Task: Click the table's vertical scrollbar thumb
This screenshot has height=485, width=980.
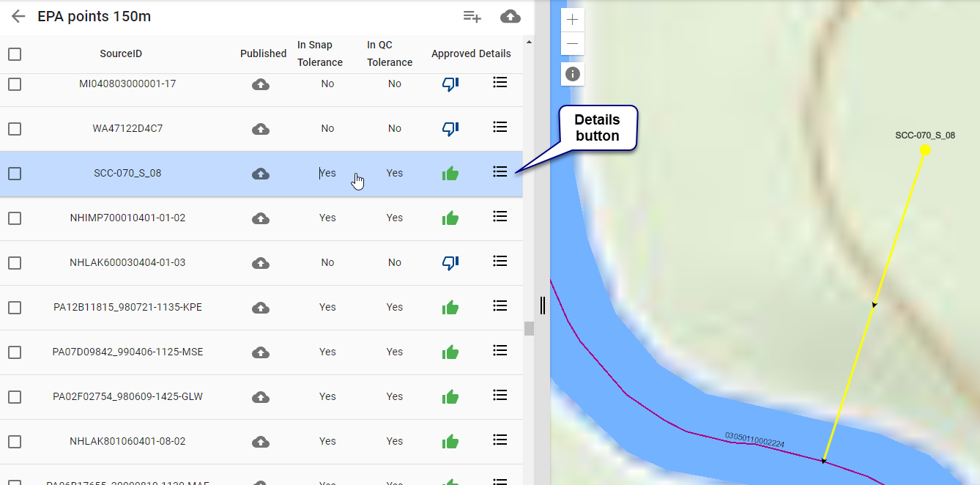Action: pyautogui.click(x=529, y=328)
